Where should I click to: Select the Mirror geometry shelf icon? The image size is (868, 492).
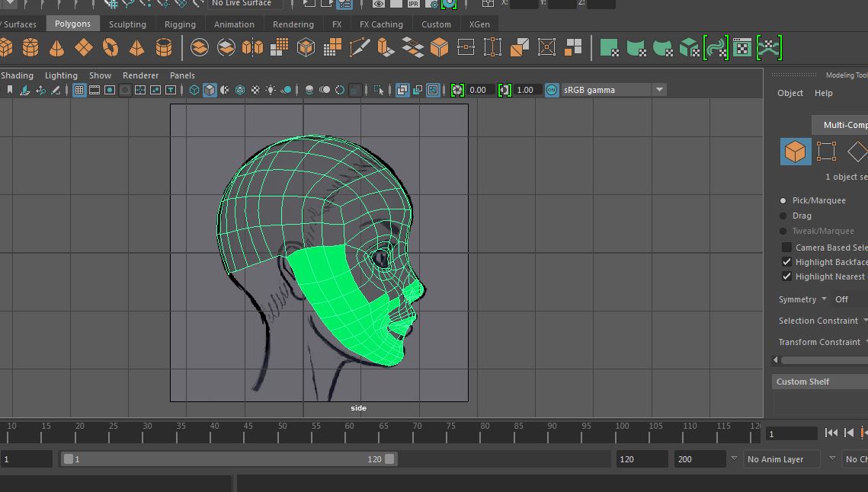point(252,48)
